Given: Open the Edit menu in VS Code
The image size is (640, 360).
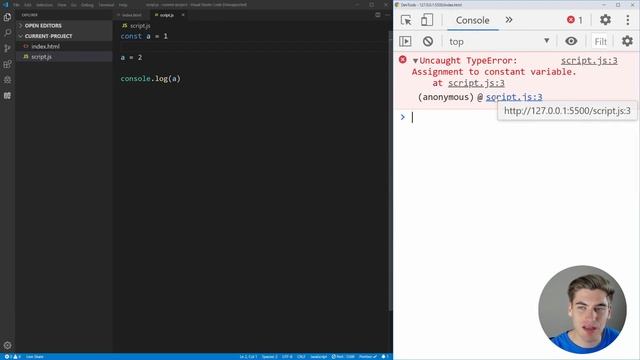Looking at the screenshot, I should [x=28, y=5].
